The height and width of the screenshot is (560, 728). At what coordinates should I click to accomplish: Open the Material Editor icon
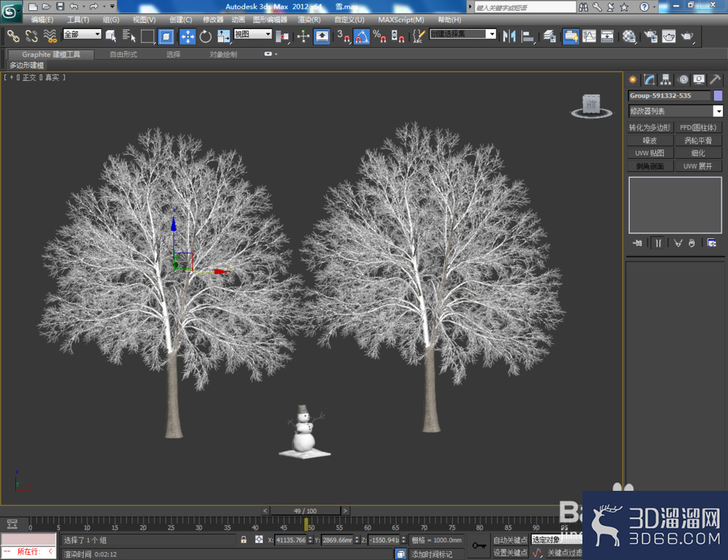pos(629,36)
